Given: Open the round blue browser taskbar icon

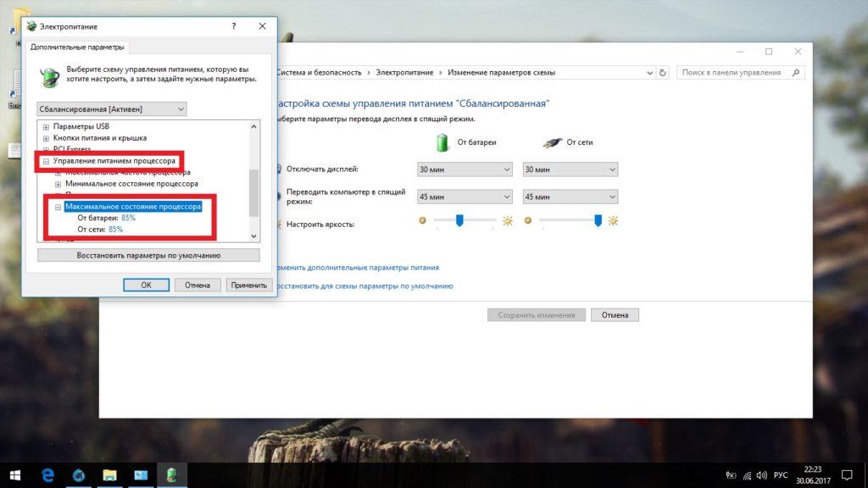Looking at the screenshot, I should (x=79, y=475).
